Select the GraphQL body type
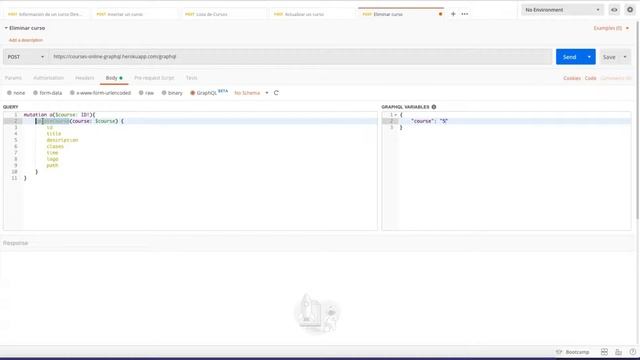The width and height of the screenshot is (640, 360). click(203, 93)
